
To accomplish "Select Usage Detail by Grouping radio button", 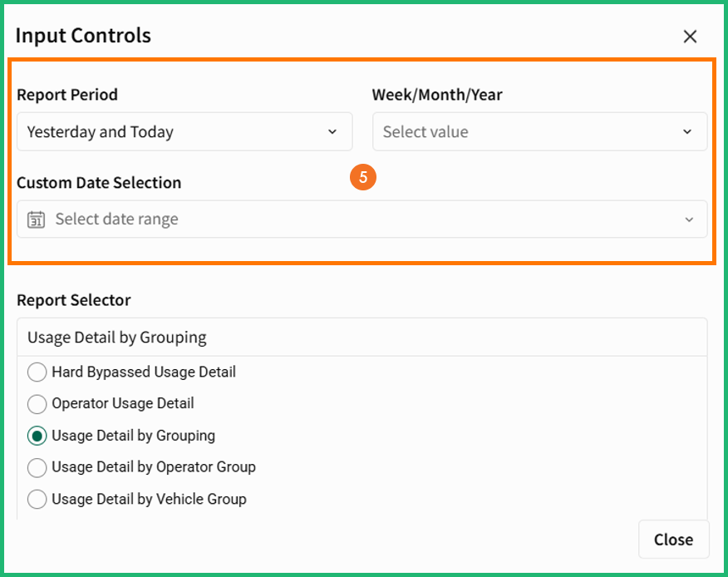I will point(37,436).
